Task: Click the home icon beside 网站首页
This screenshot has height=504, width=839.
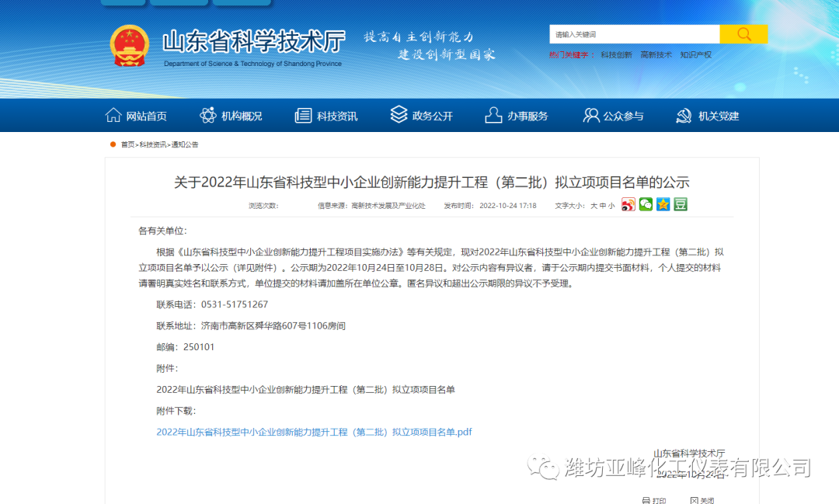Action: pos(114,115)
